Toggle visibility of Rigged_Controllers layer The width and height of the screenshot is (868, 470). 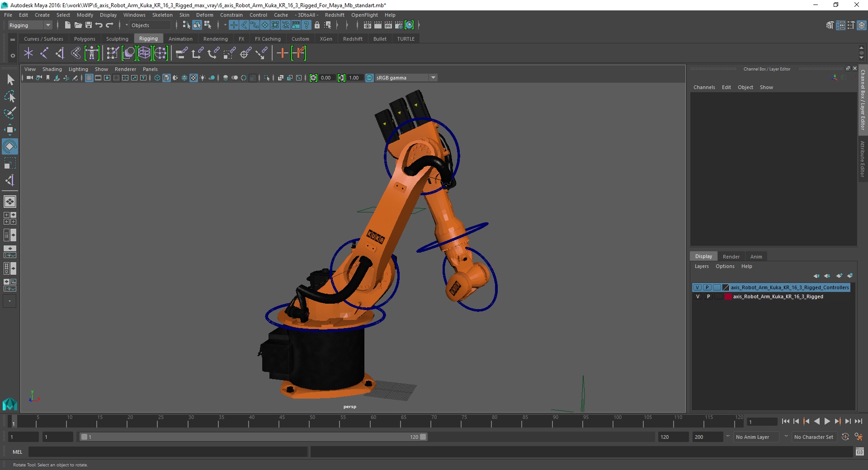pos(698,287)
